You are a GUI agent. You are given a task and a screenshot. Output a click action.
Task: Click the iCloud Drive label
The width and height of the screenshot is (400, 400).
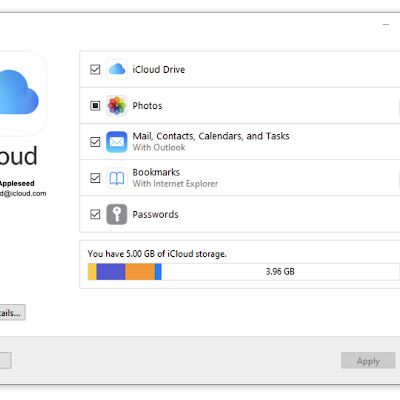[159, 69]
